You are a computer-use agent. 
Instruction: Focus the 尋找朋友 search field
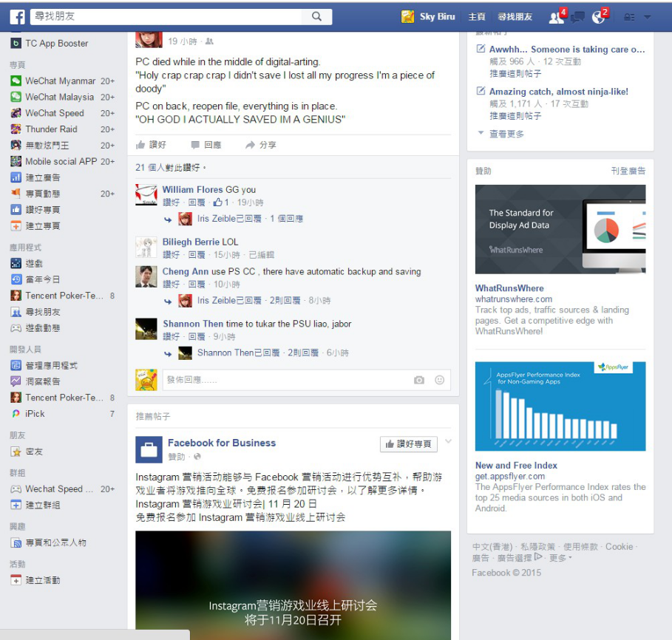[166, 16]
